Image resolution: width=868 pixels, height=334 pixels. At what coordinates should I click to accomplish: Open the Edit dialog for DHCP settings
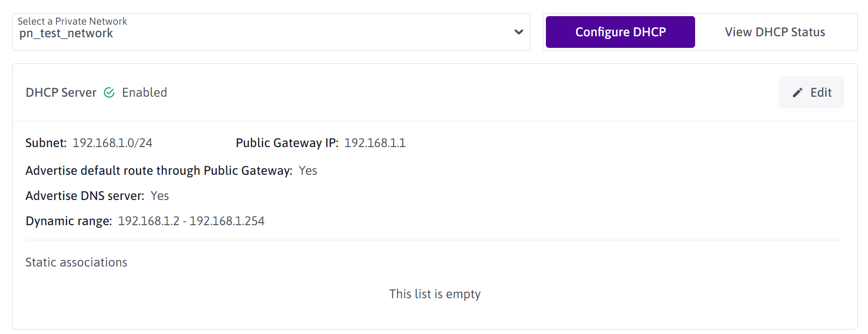coord(811,92)
